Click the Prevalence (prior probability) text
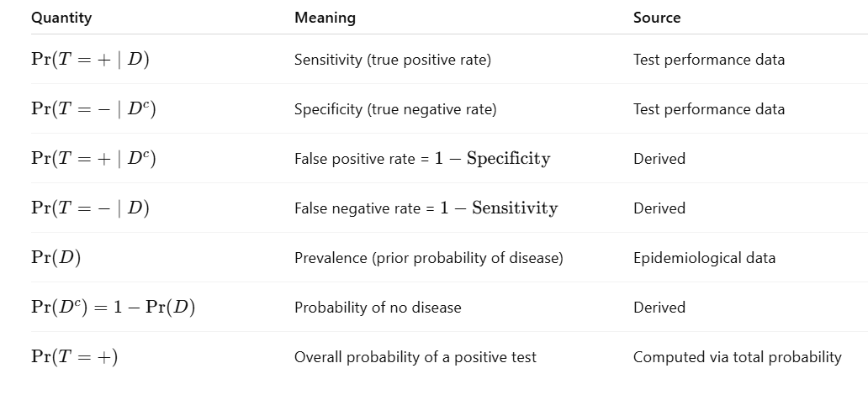This screenshot has height=400, width=868. click(428, 258)
